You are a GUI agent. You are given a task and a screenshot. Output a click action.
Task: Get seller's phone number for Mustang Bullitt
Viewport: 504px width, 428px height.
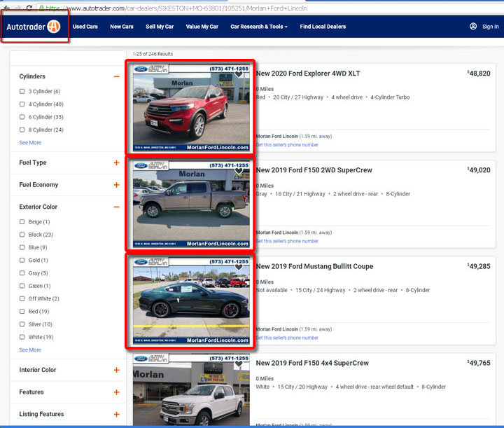pyautogui.click(x=287, y=338)
